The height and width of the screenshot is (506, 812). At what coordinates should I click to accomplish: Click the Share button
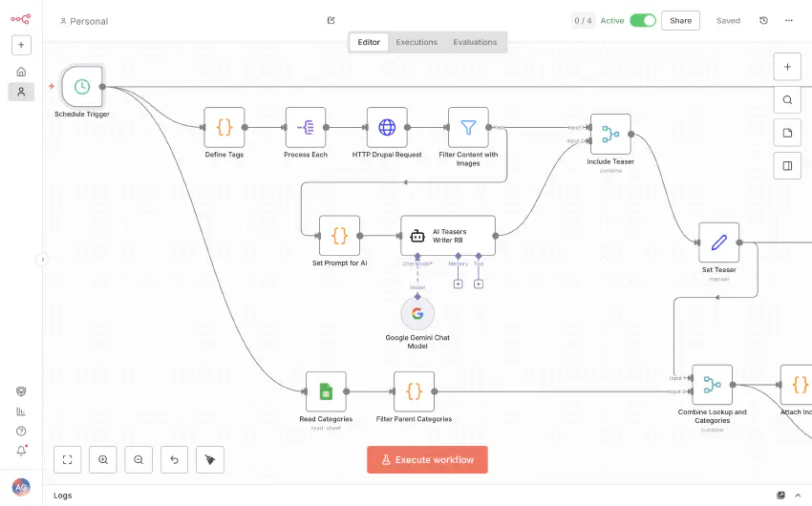tap(680, 20)
